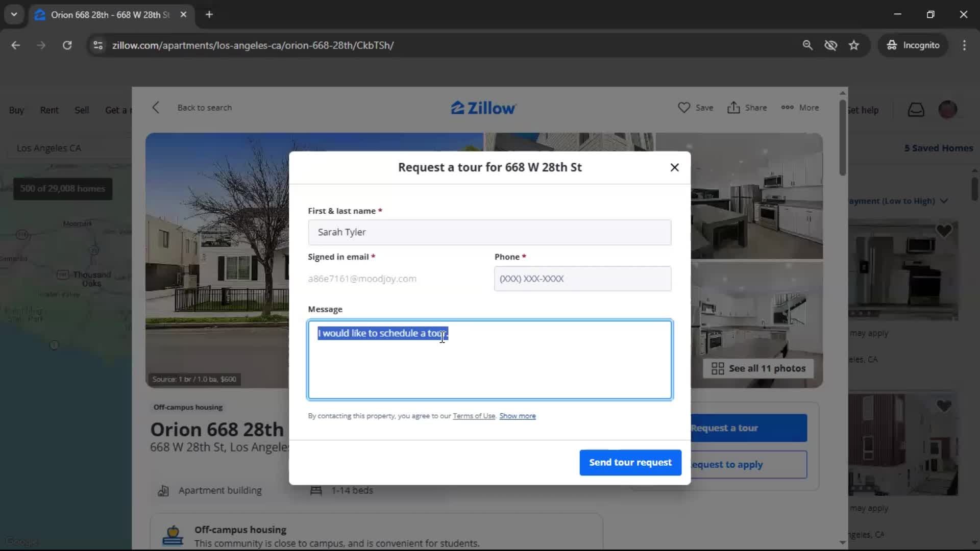This screenshot has width=980, height=551.
Task: Toggle the saved heart on second listing
Action: click(944, 406)
